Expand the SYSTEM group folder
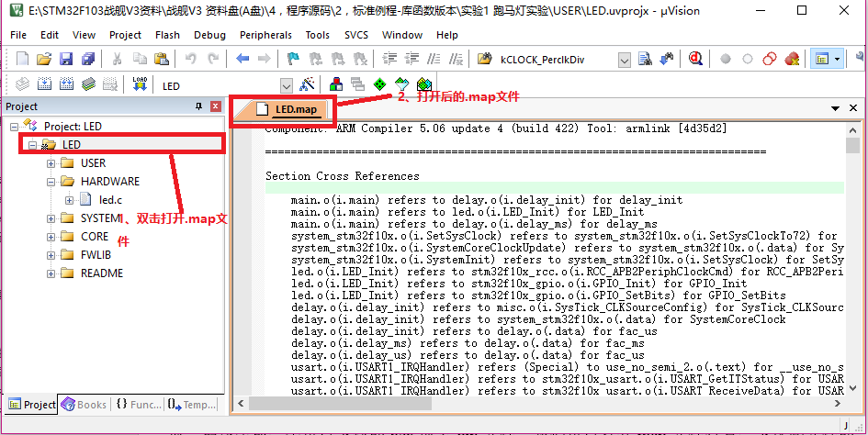This screenshot has width=868, height=435. click(51, 218)
